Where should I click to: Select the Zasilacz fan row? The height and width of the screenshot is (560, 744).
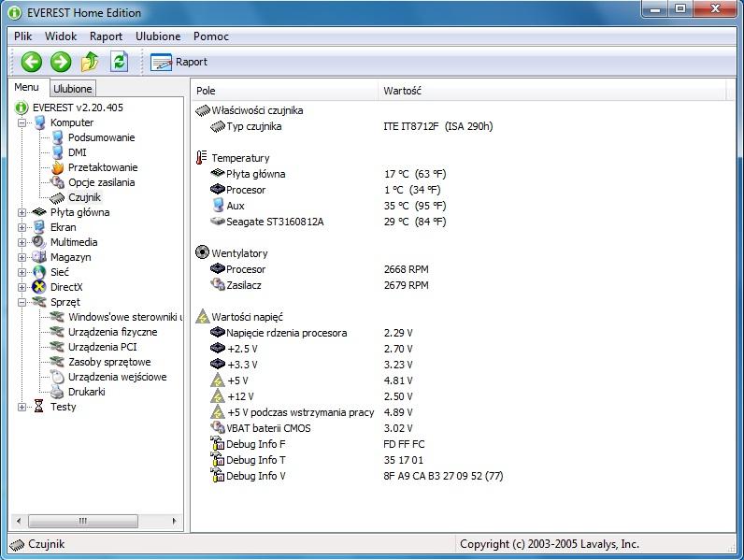pyautogui.click(x=320, y=285)
